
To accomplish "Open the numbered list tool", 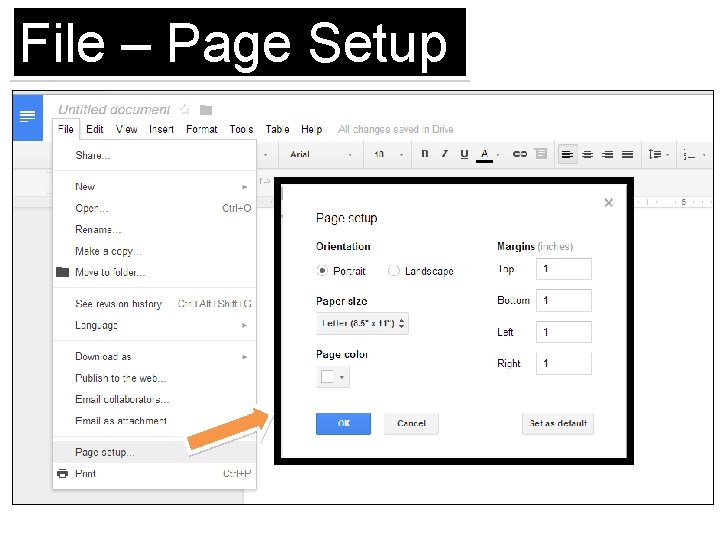I will pyautogui.click(x=693, y=155).
